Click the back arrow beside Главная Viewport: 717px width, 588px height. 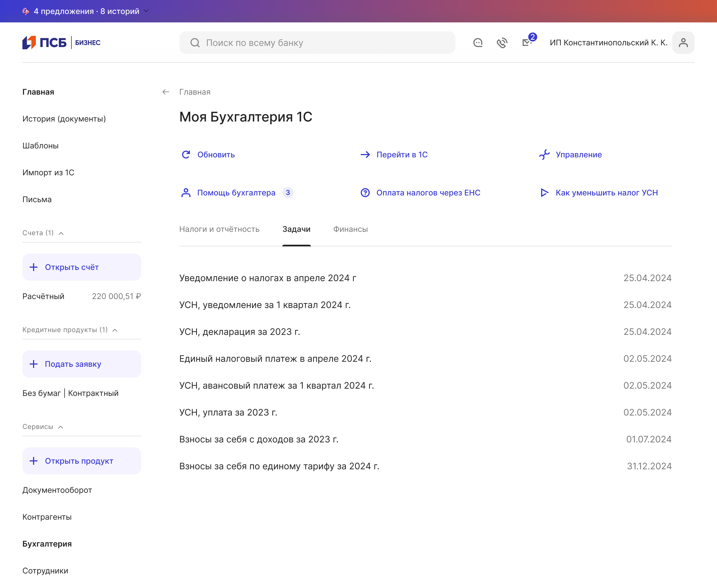coord(166,92)
